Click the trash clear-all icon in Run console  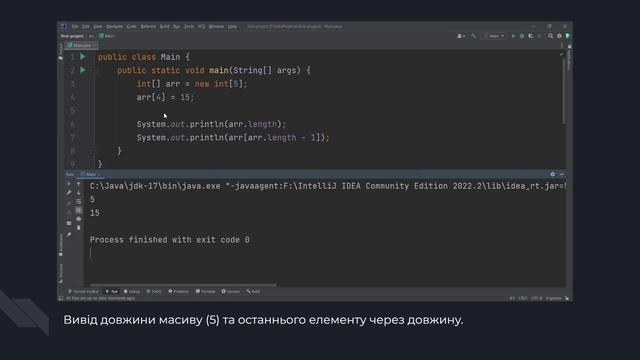[79, 227]
